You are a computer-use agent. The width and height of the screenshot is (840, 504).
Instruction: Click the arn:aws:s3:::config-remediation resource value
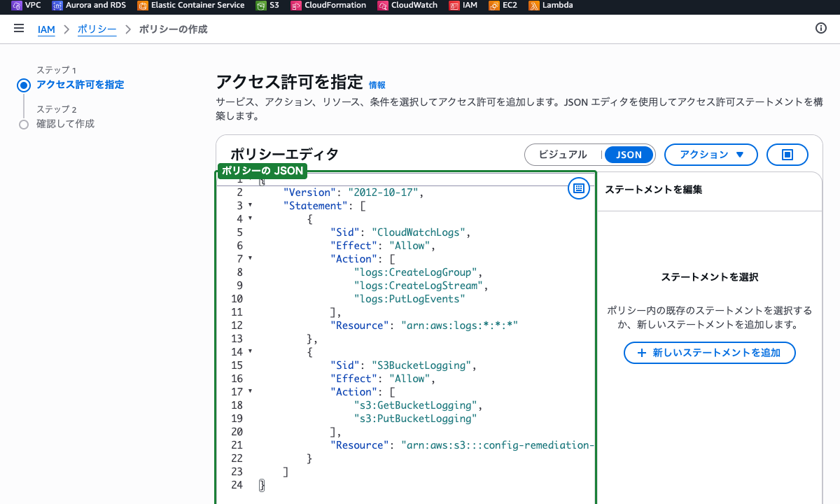point(498,445)
